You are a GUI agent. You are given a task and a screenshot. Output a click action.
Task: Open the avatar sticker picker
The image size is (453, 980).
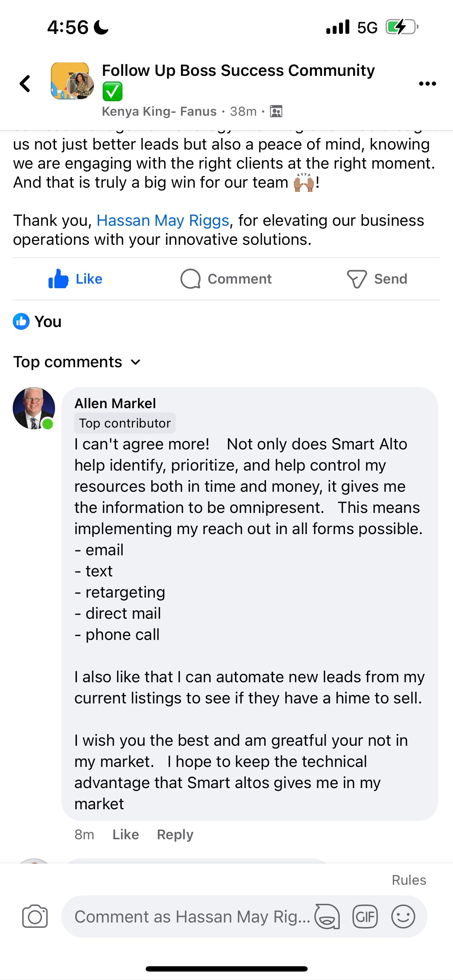click(x=327, y=917)
